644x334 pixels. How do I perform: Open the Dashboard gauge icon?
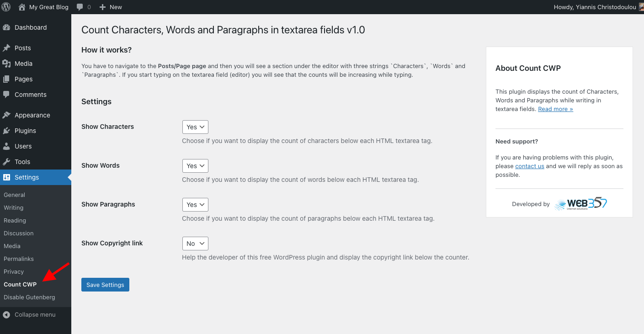point(6,27)
